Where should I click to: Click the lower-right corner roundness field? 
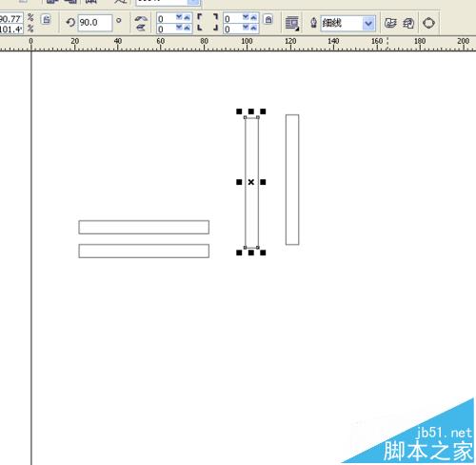(x=232, y=29)
